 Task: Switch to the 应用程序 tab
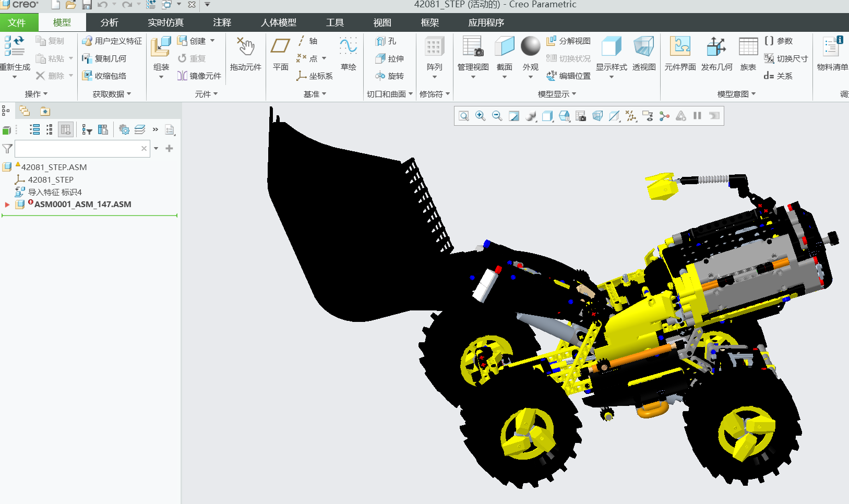[486, 22]
